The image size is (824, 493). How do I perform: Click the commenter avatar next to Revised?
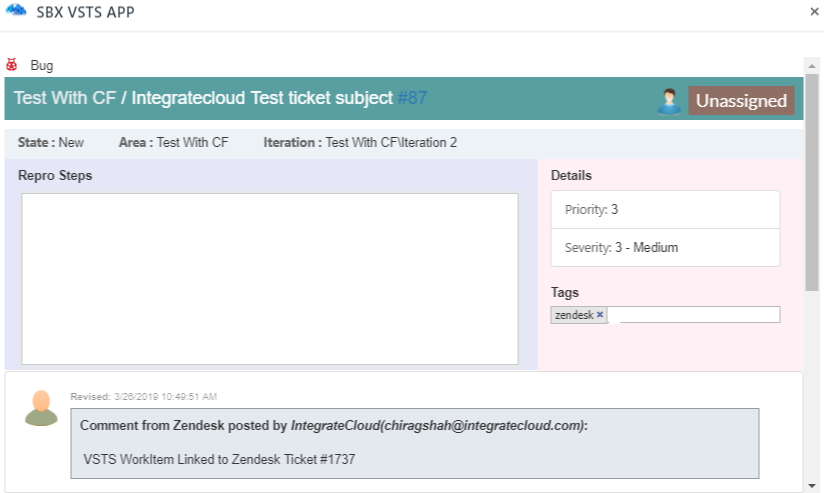tap(41, 408)
